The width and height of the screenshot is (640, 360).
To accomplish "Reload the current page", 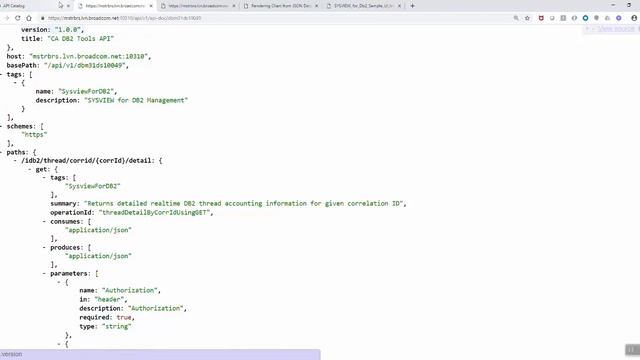I will [x=18, y=18].
